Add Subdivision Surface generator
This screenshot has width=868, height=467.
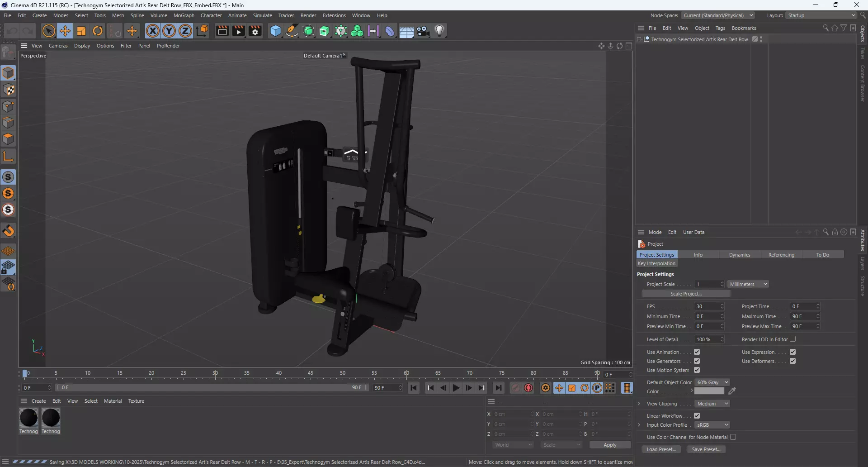(x=308, y=31)
